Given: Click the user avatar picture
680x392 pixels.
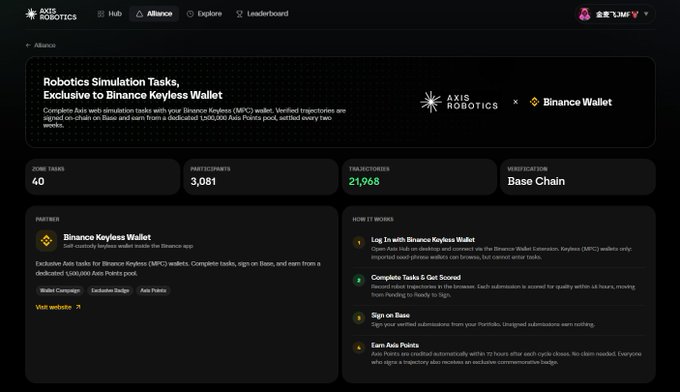Looking at the screenshot, I should point(585,14).
